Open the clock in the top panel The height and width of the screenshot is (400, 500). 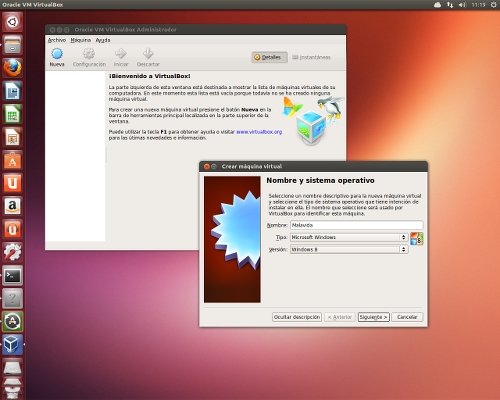coord(478,5)
